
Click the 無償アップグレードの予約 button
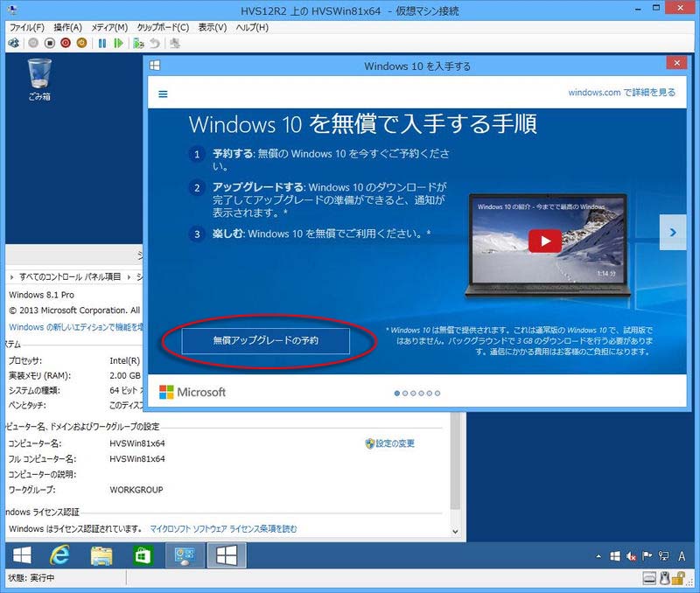(266, 341)
